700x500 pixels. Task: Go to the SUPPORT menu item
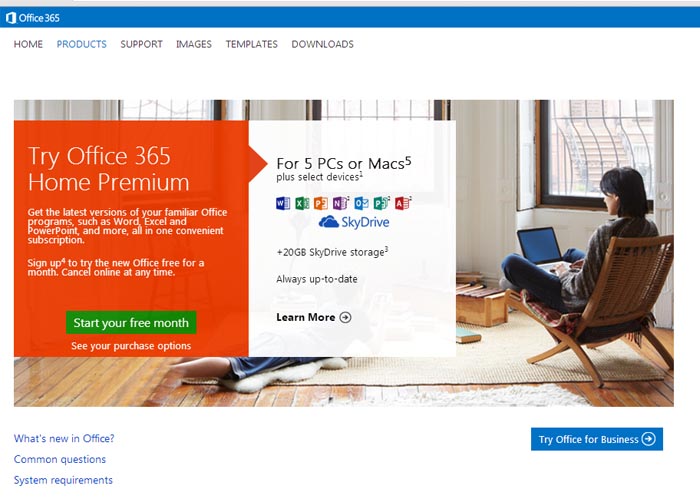(x=142, y=44)
